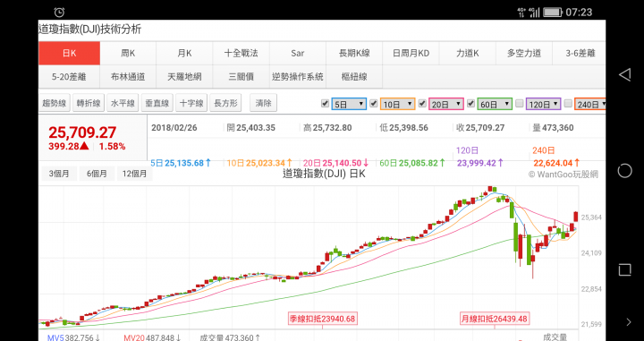644x341 pixels.
Task: Set chart range to 3個月
Action: pos(59,174)
